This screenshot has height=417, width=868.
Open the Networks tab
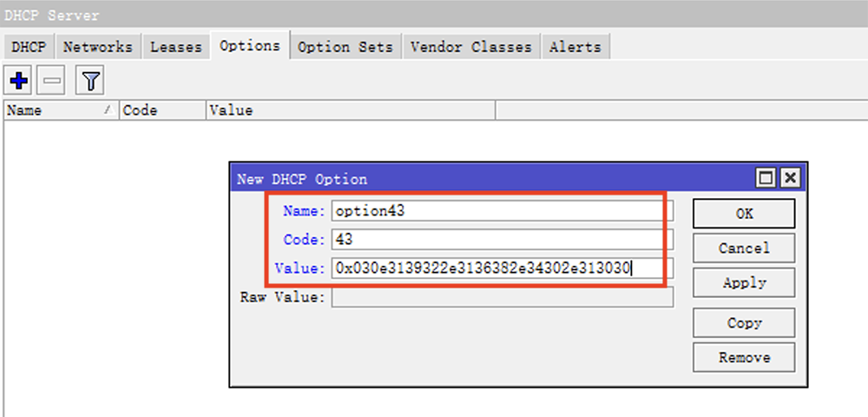(97, 47)
